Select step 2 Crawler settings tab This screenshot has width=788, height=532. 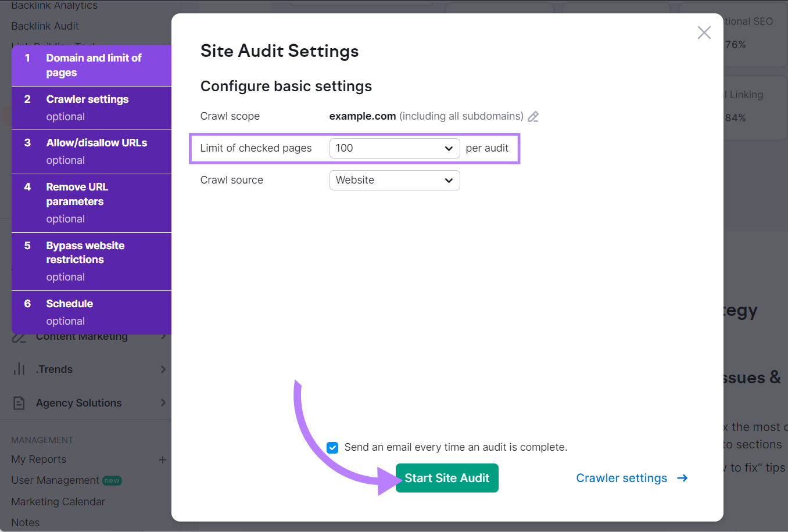coord(91,108)
